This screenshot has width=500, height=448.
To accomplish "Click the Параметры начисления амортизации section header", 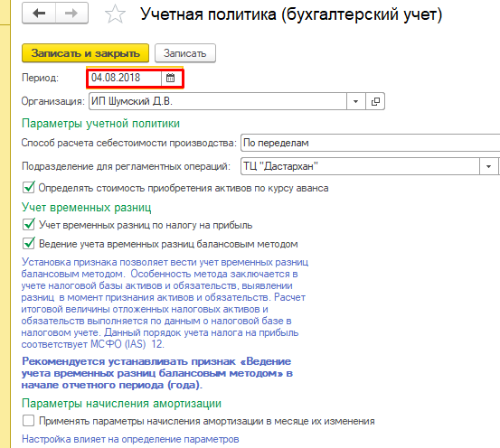I will point(121,403).
